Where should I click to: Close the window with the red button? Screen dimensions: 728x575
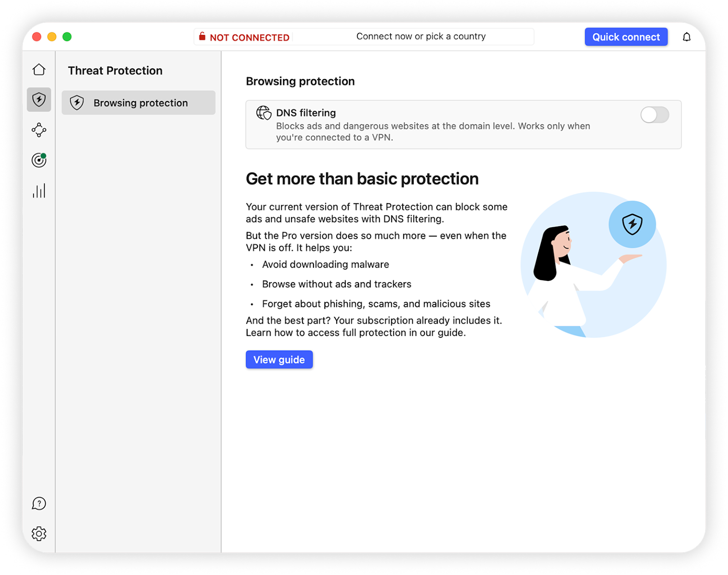[x=37, y=37]
